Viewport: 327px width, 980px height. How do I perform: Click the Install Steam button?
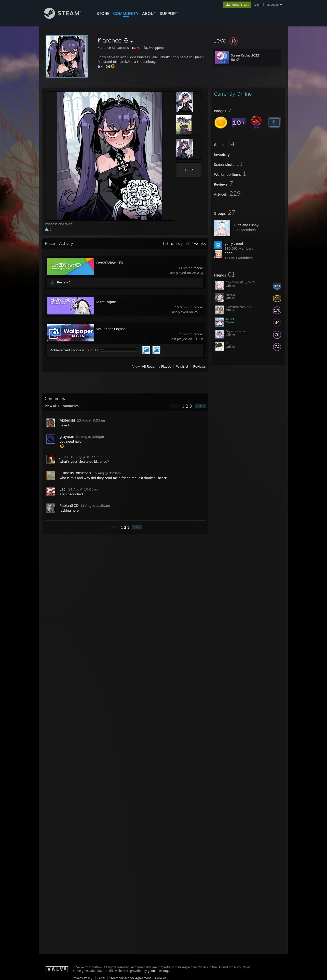pyautogui.click(x=237, y=5)
